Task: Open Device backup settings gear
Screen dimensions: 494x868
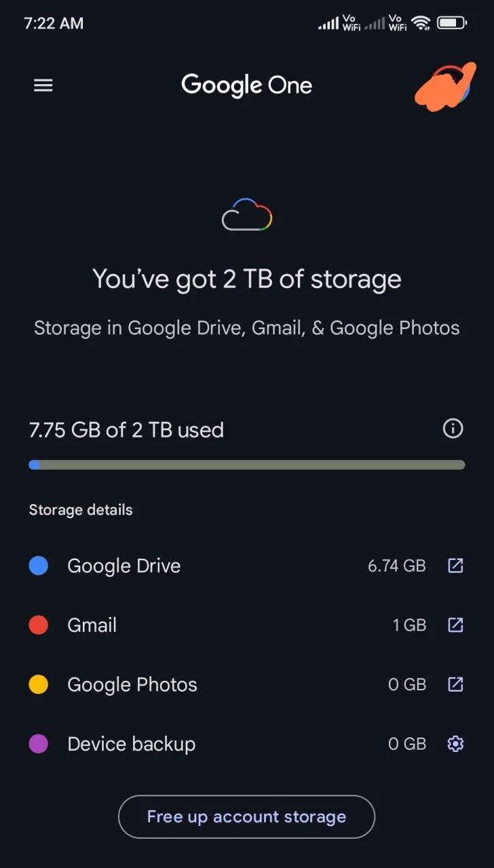Action: 455,744
